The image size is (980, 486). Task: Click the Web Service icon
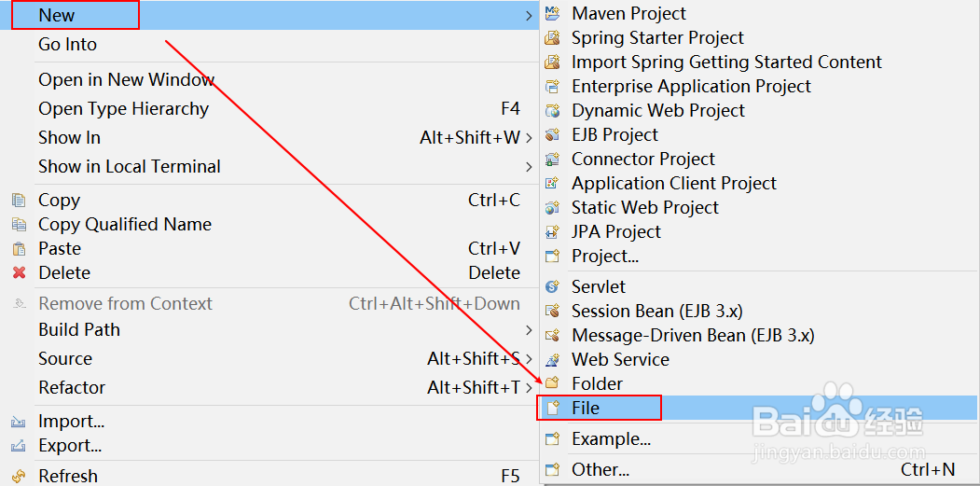point(553,360)
